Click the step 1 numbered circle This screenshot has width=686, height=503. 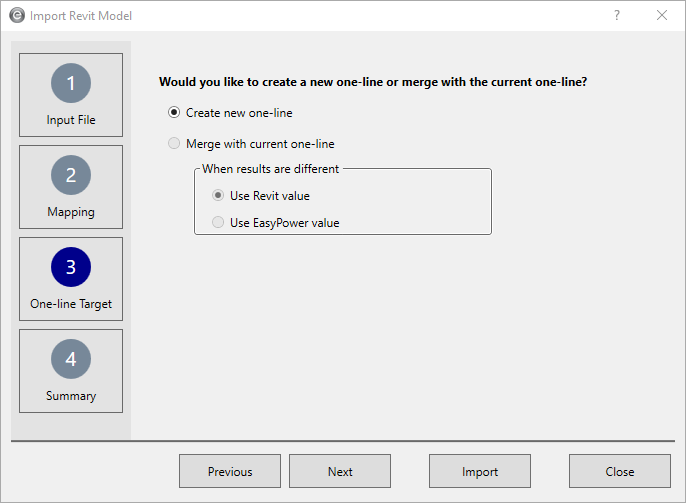point(71,83)
